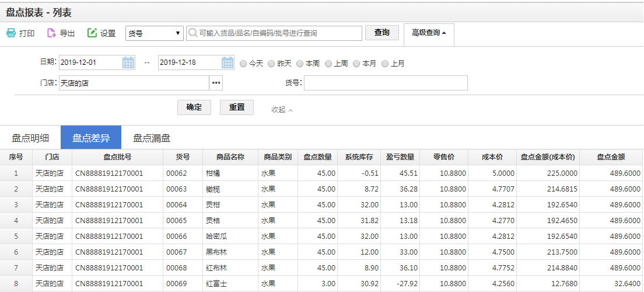
Task: Select the 本周 radio option
Action: click(300, 64)
